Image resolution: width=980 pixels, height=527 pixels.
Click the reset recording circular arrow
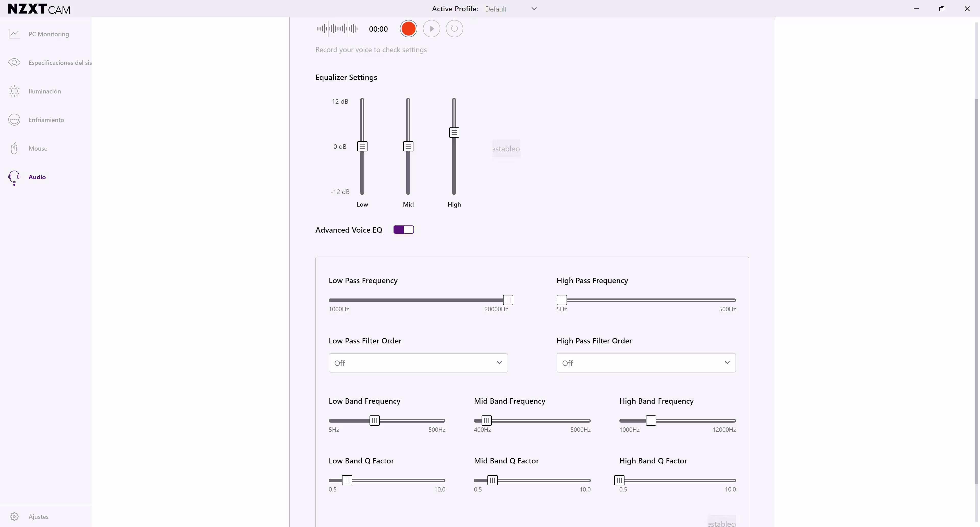454,29
